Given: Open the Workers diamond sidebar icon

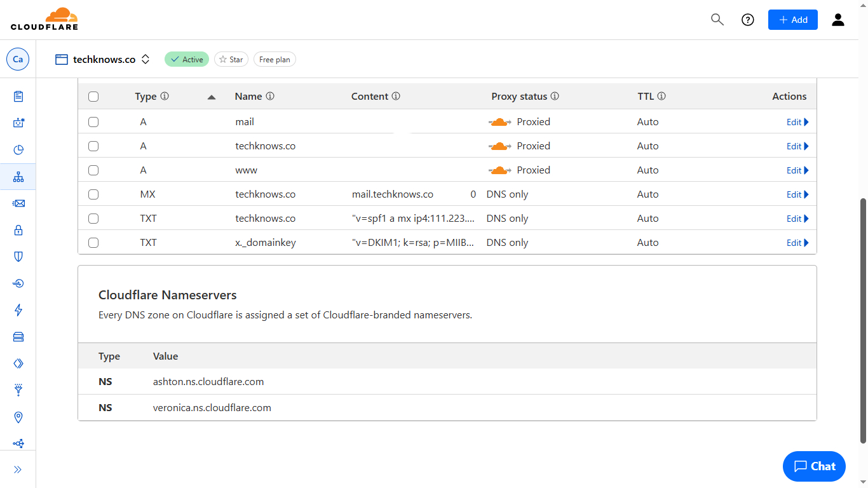Looking at the screenshot, I should pyautogui.click(x=18, y=363).
